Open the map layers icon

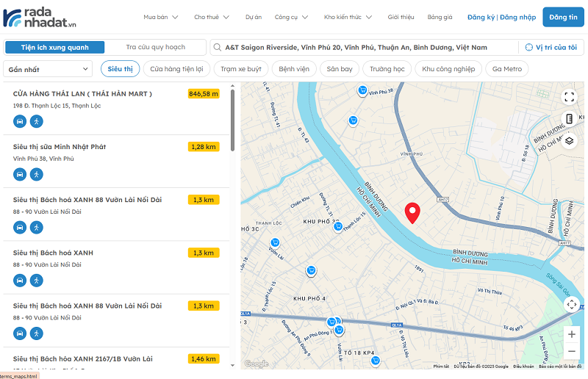(570, 140)
